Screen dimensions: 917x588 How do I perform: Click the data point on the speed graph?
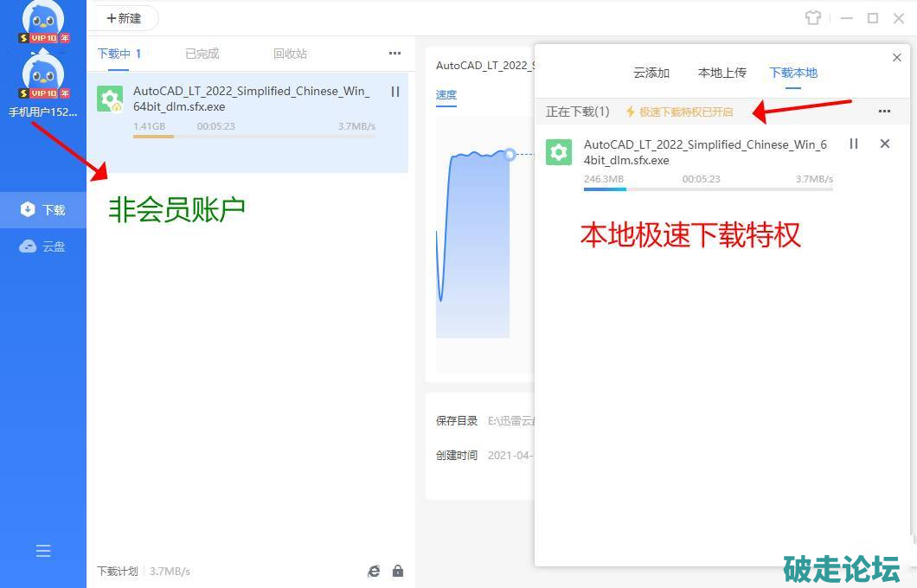[x=510, y=154]
